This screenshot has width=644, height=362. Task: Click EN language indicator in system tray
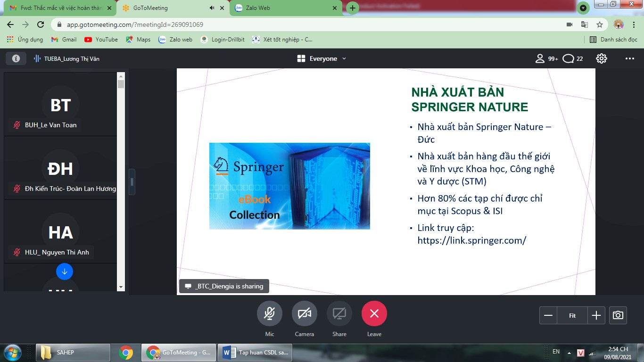pos(556,352)
